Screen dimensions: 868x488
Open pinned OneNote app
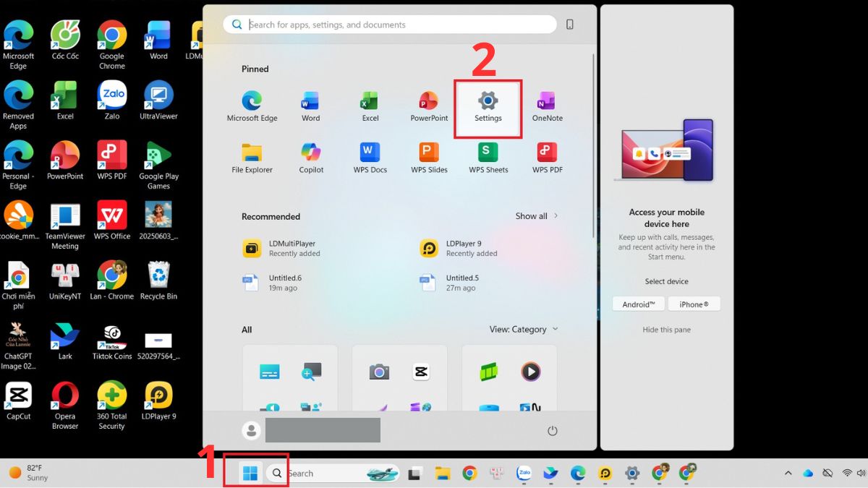click(x=547, y=106)
